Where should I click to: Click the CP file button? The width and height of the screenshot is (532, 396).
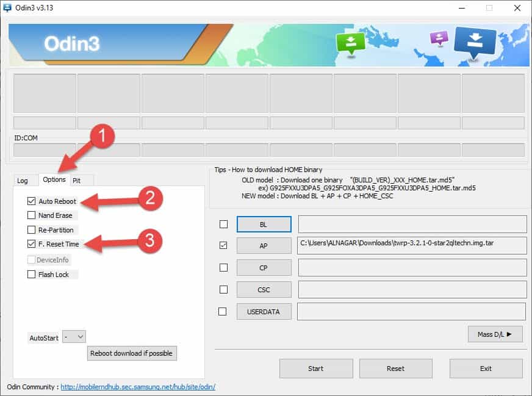(x=264, y=268)
